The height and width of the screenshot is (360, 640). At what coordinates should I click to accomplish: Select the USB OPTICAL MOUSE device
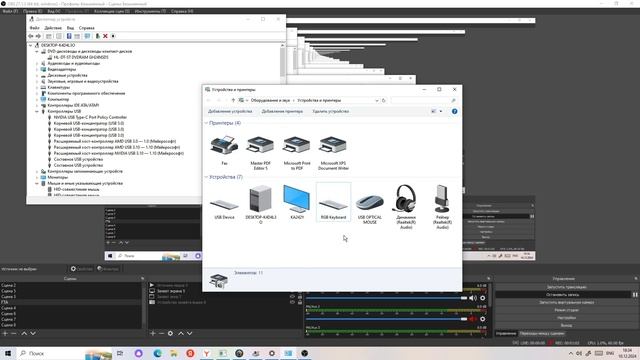coord(370,204)
